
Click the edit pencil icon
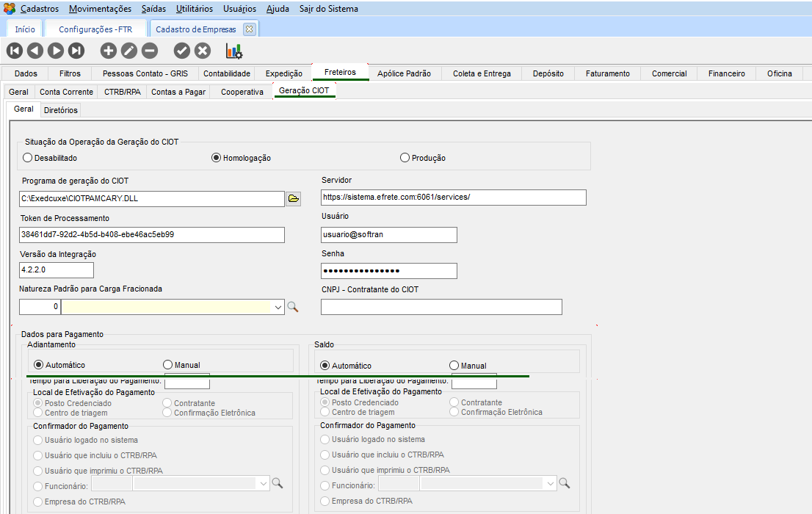[x=128, y=51]
